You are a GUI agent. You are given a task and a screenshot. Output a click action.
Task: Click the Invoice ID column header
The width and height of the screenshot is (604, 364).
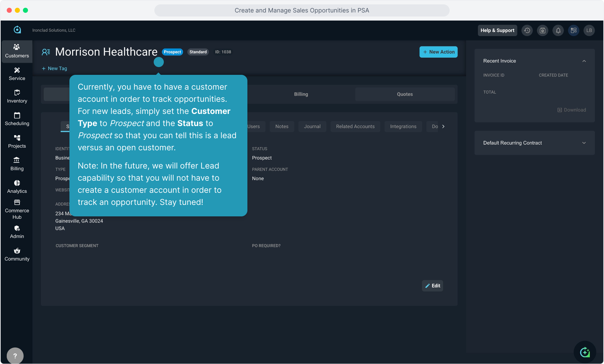coord(494,75)
